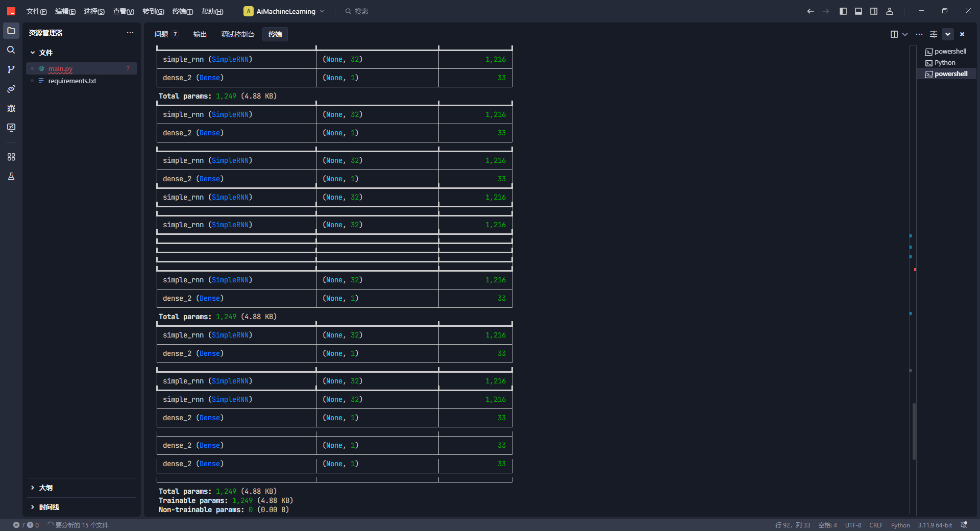Open the Run and Debug bug icon
Image resolution: width=980 pixels, height=531 pixels.
(11, 108)
